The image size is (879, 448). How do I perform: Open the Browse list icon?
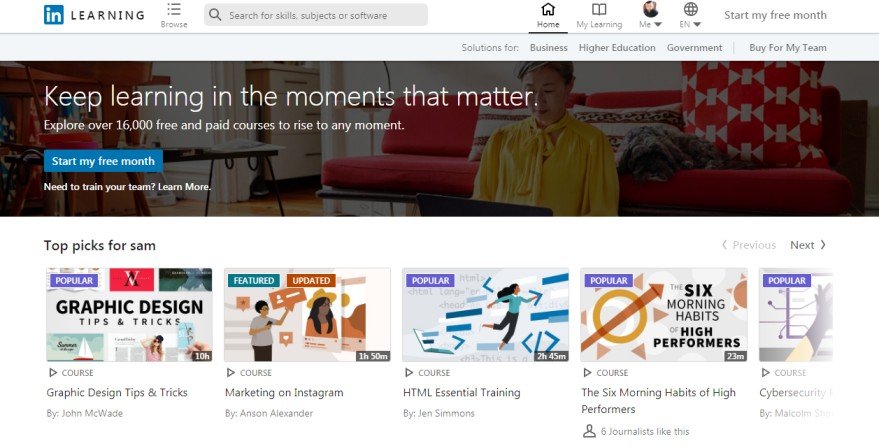coord(174,9)
